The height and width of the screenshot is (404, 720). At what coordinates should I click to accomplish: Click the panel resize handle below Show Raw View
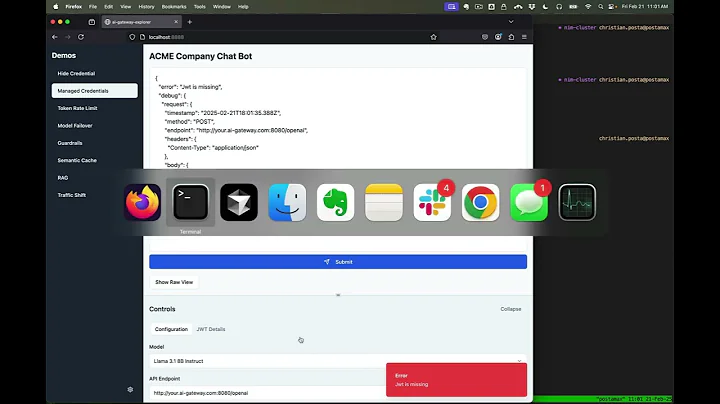coord(338,295)
